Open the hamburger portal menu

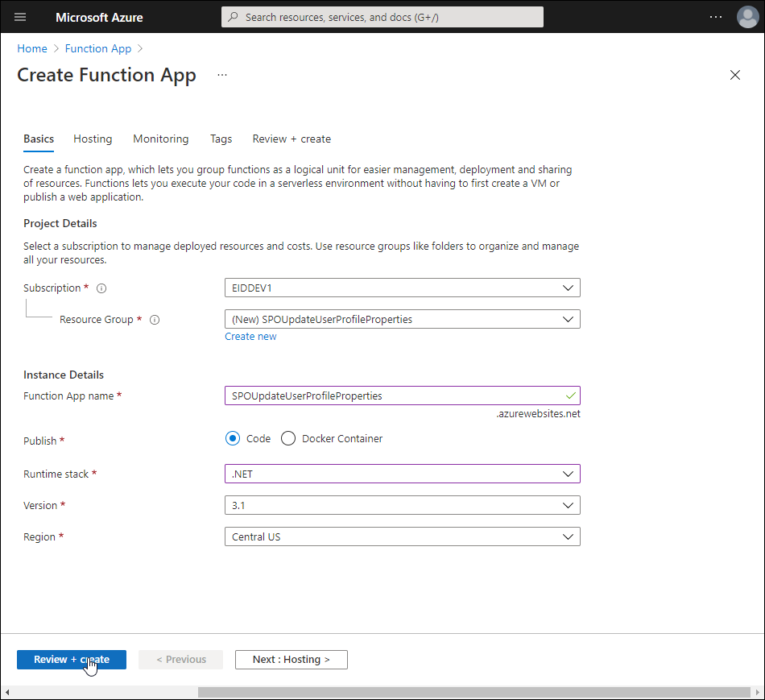point(20,17)
